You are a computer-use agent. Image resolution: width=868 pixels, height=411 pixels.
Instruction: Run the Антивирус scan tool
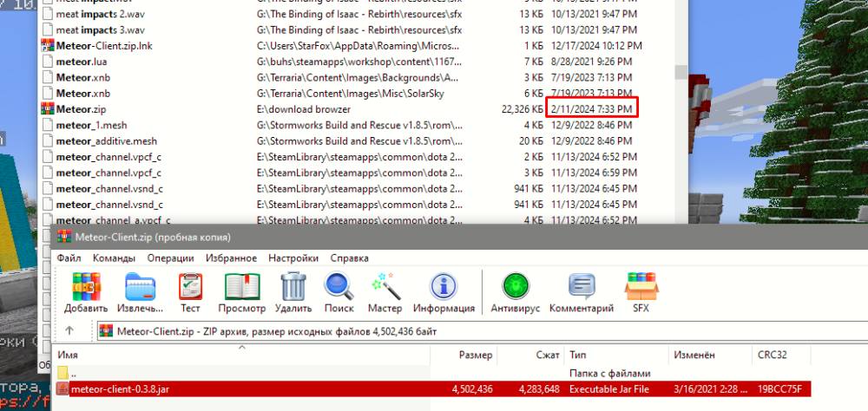coord(516,292)
